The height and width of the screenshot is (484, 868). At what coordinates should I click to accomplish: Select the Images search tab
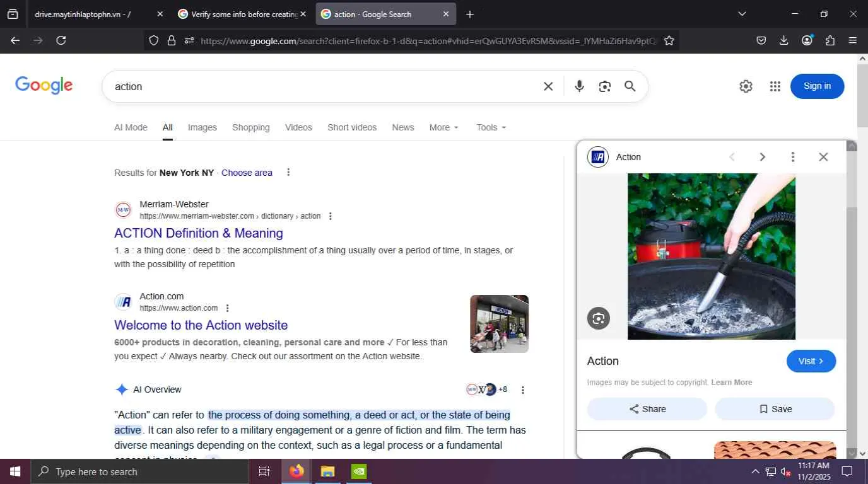(x=202, y=127)
